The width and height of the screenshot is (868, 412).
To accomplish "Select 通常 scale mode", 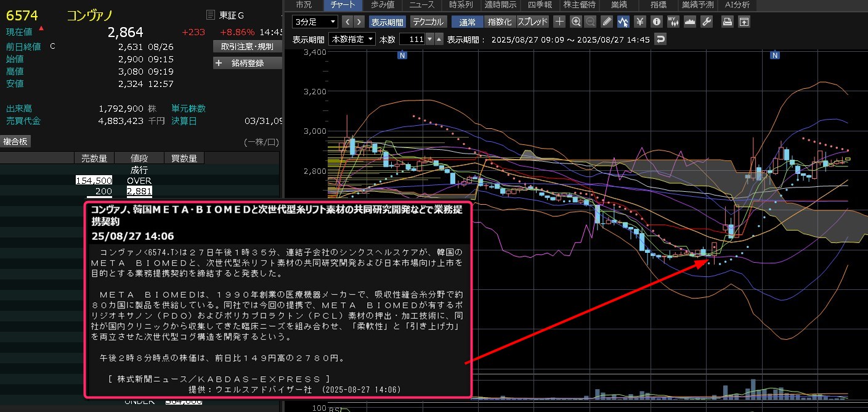I will tap(468, 22).
